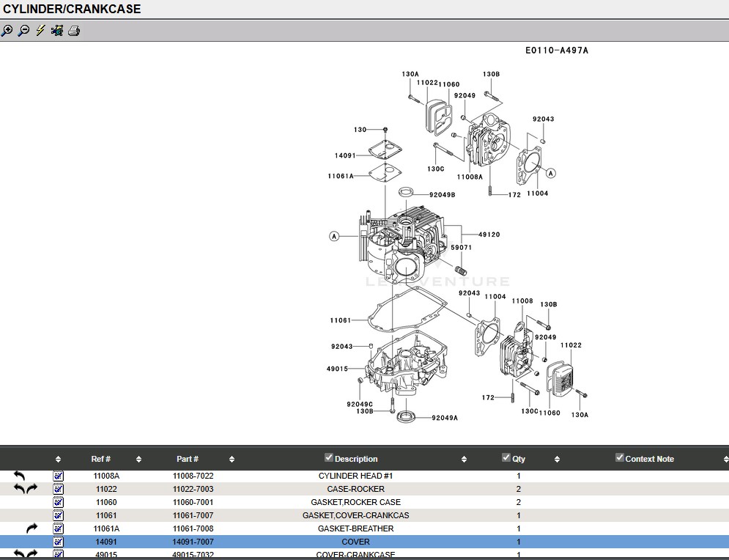The image size is (729, 560).
Task: Click the supersession arrow beside ref 11061A
Action: pyautogui.click(x=32, y=528)
